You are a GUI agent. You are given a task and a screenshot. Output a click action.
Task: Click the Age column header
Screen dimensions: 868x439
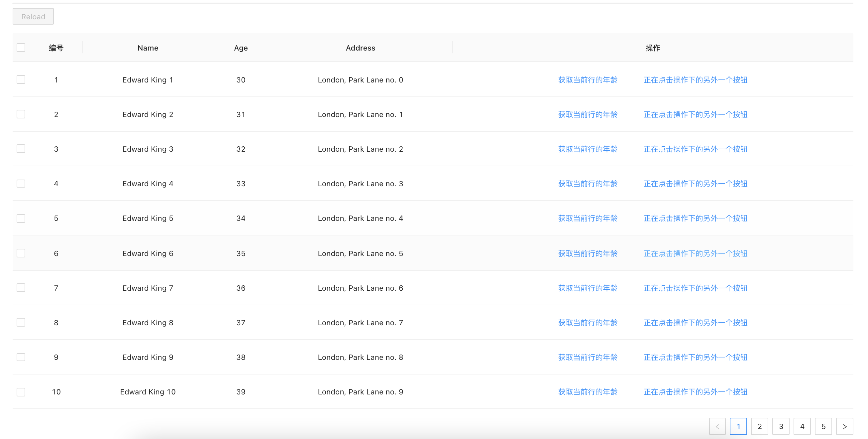tap(241, 48)
